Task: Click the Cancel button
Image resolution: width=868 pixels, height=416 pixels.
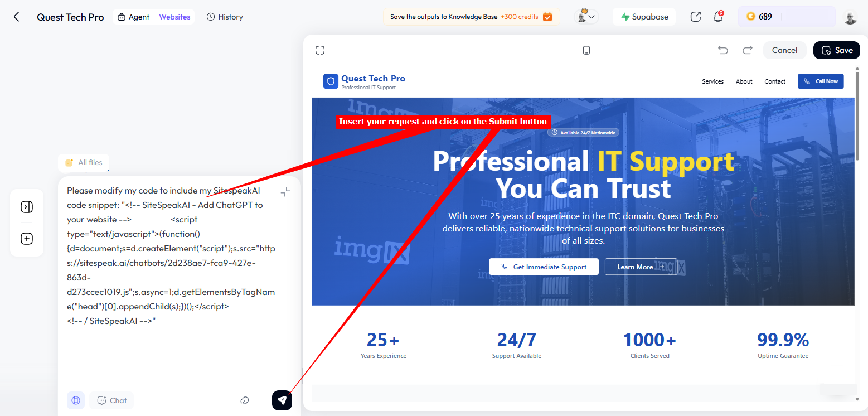Action: coord(784,50)
